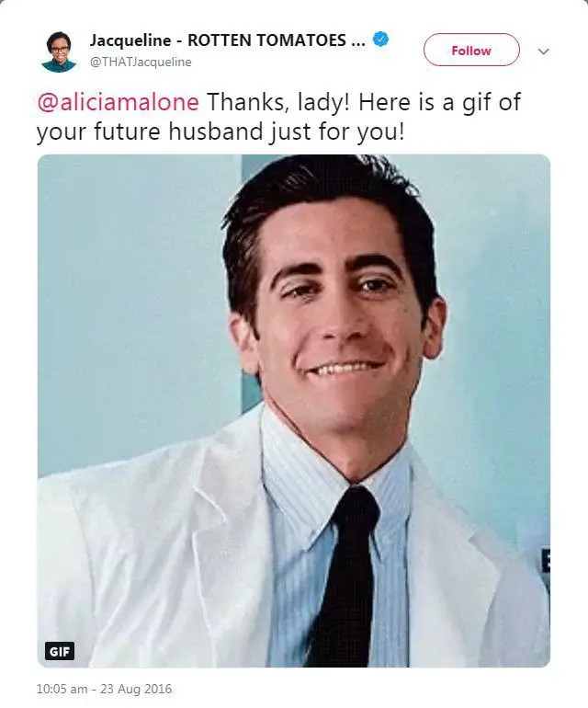Follow the @THATJacqueline account

471,51
